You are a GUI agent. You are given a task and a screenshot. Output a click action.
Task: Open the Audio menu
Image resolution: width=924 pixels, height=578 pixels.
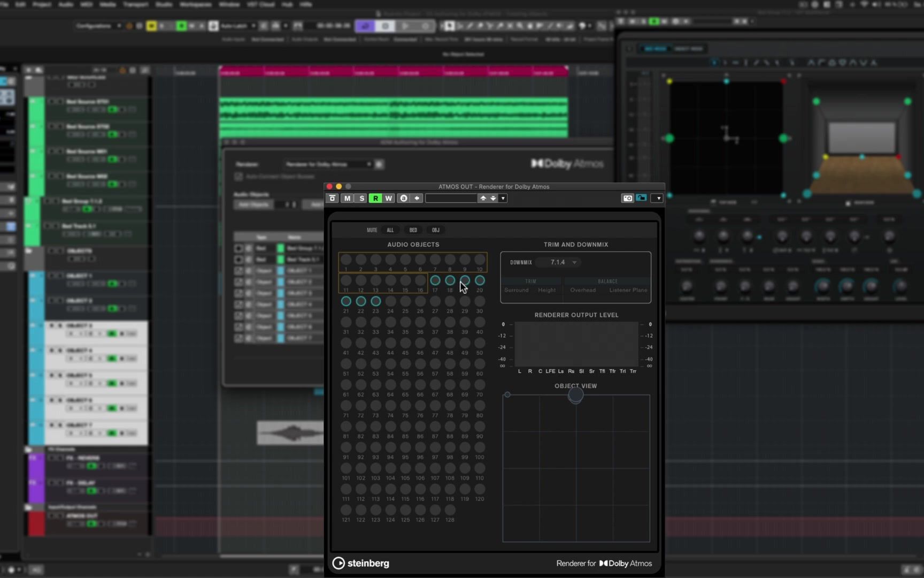(66, 4)
